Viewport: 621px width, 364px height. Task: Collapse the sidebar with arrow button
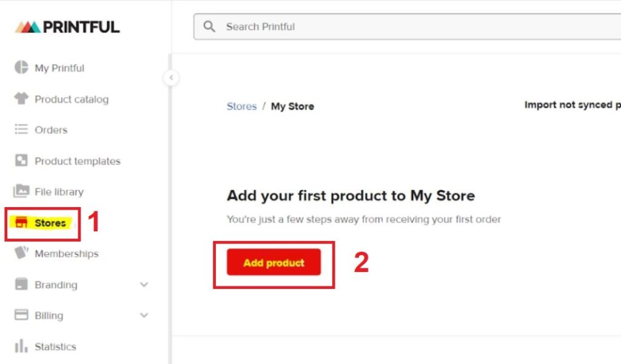coord(171,78)
